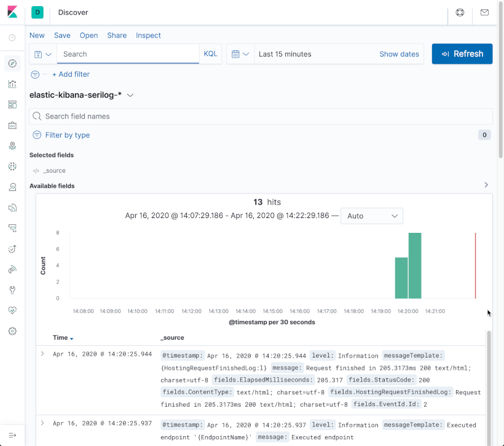Click Inspect in the top menu
The height and width of the screenshot is (446, 504).
pos(148,36)
